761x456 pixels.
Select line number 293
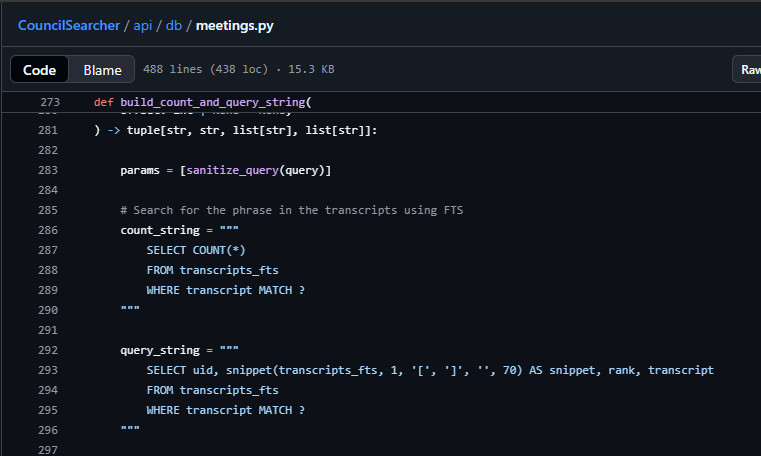click(48, 370)
